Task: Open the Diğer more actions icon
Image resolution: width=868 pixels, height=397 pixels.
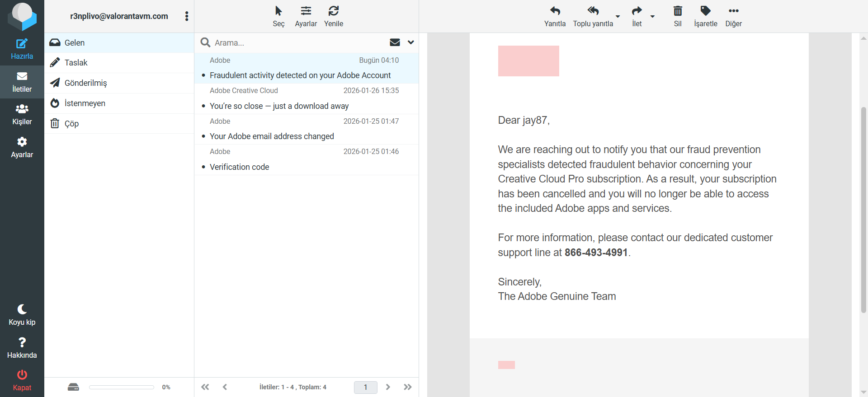Action: [734, 11]
